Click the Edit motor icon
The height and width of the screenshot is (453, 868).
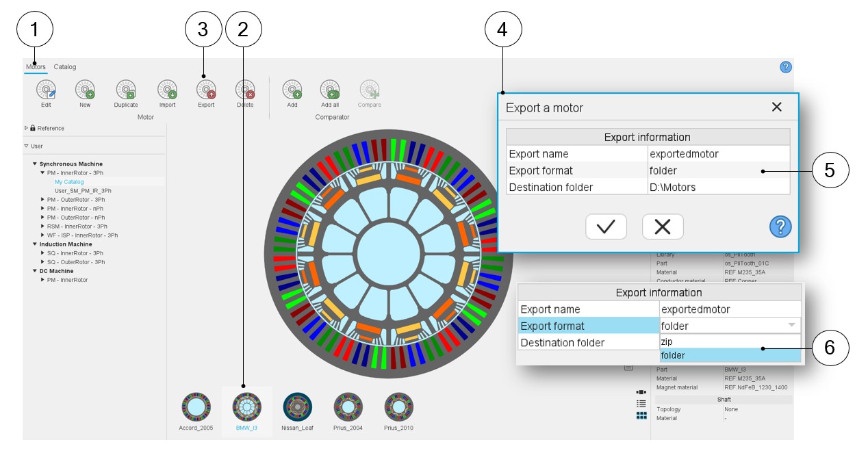pos(46,90)
